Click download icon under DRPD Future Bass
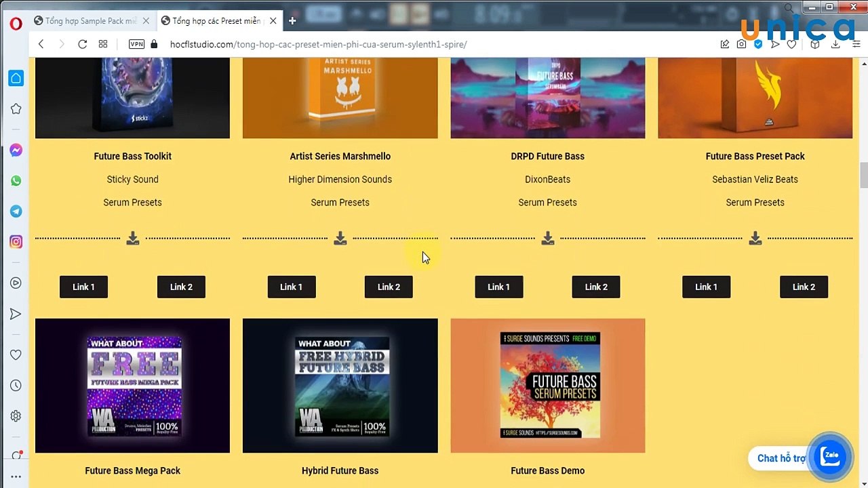Viewport: 868px width, 488px height. pos(548,238)
